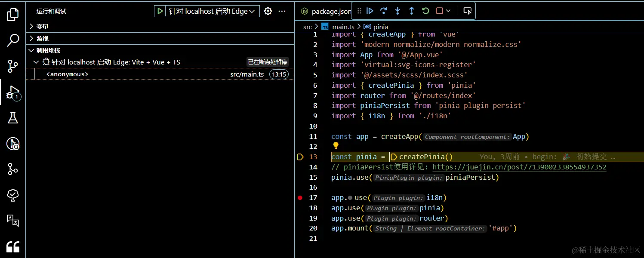Click createApp call on line 11
This screenshot has height=258, width=644.
click(x=399, y=137)
